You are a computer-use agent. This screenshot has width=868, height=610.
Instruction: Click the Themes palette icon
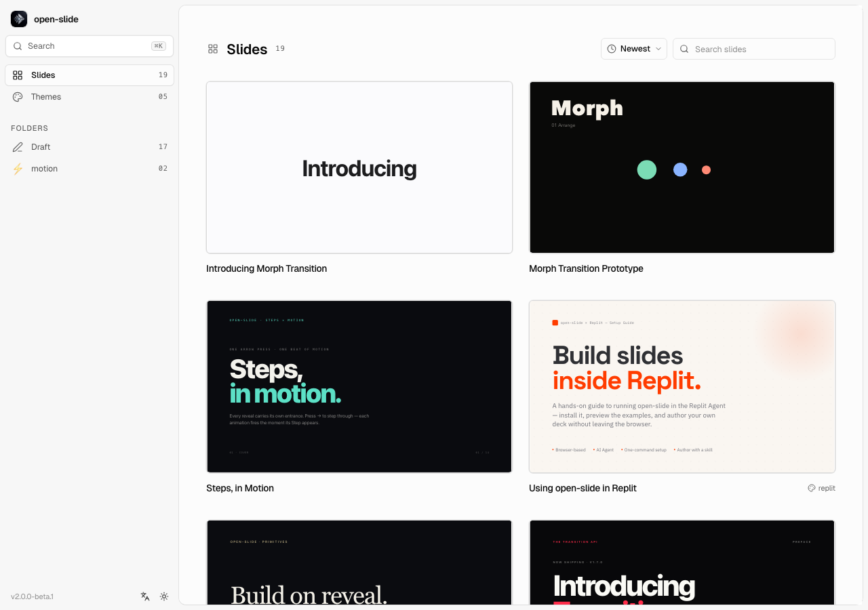click(18, 97)
